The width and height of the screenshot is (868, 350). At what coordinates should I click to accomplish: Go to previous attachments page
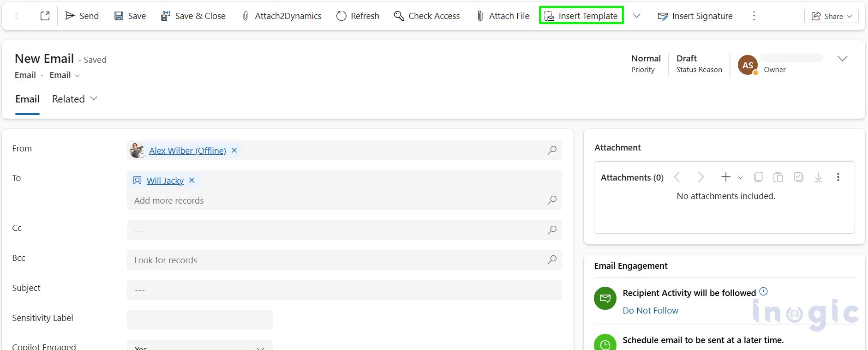677,177
